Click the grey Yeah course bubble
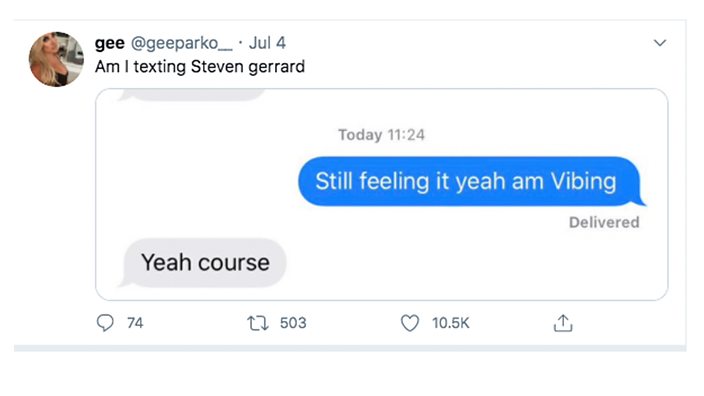Viewport: 704px width, 396px height. [203, 263]
